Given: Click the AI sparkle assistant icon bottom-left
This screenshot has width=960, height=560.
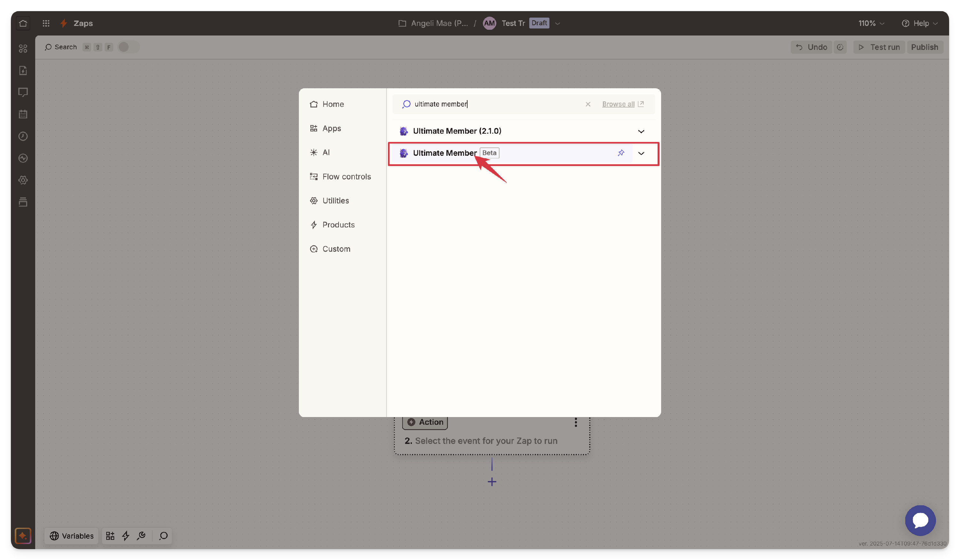Looking at the screenshot, I should (23, 536).
